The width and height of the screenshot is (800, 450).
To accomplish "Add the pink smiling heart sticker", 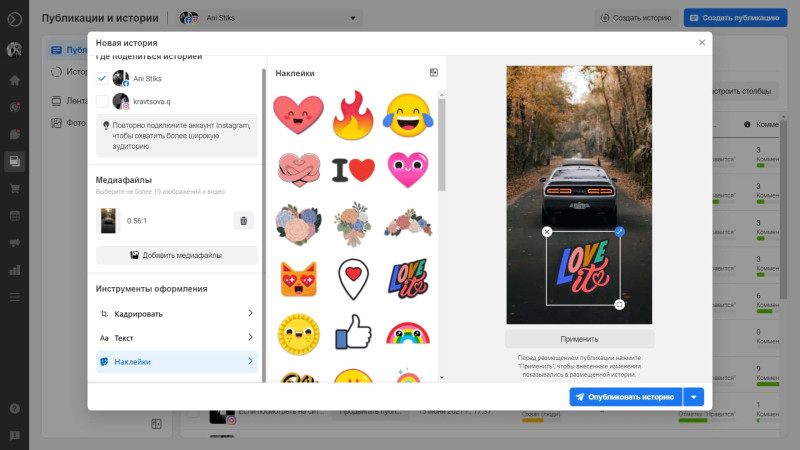I will coord(408,170).
